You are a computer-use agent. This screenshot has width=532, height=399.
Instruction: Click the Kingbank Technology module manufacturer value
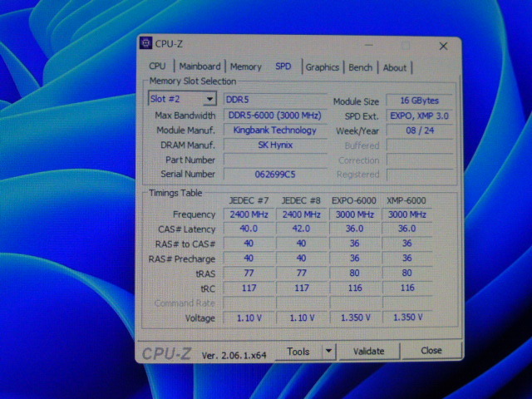[275, 131]
